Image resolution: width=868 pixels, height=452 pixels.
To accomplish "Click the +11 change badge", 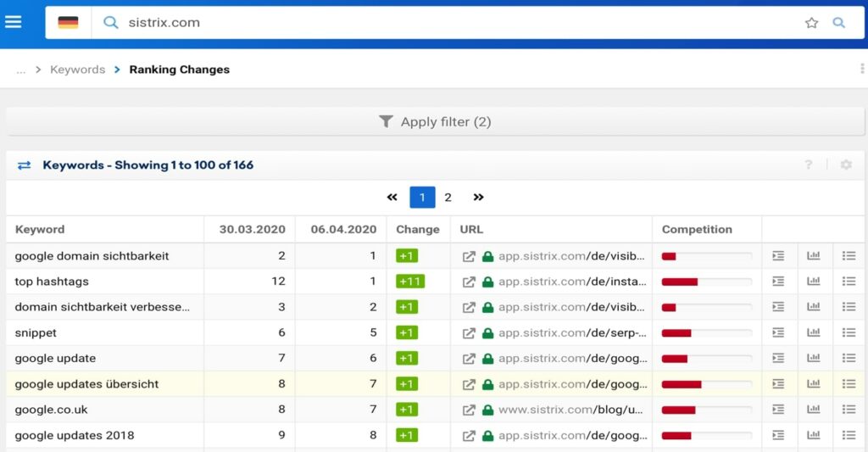I will click(410, 282).
